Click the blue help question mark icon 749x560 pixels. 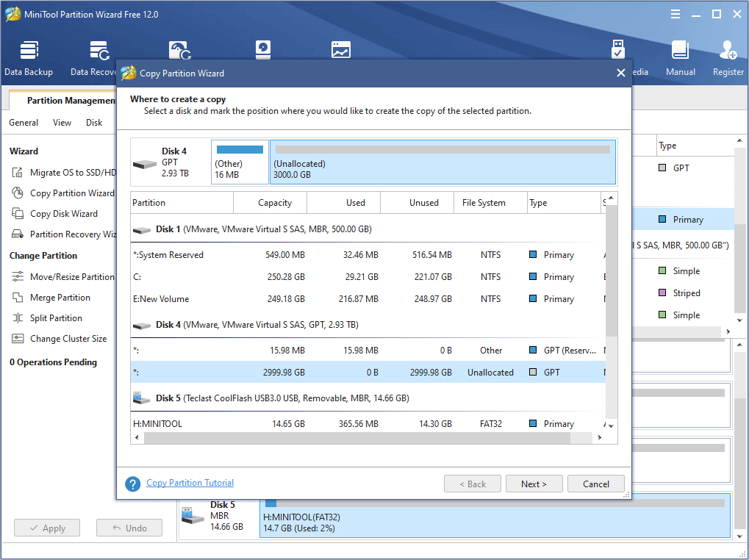pyautogui.click(x=133, y=484)
